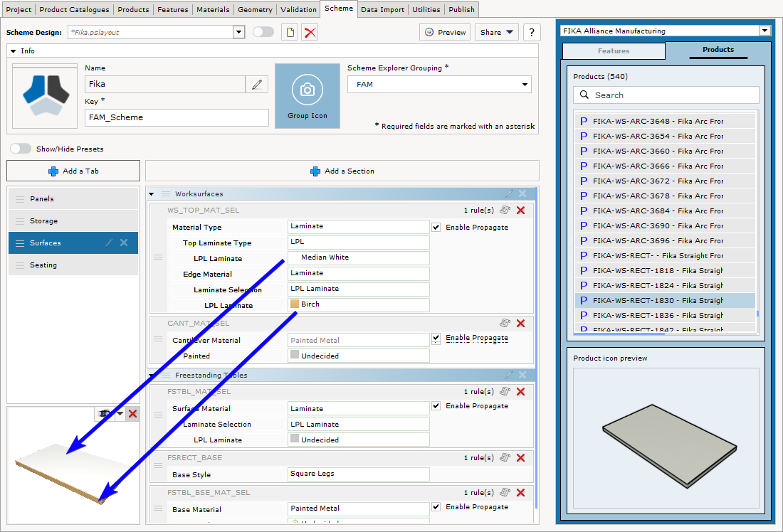
Task: Uncheck Enable Propagate for Surface Material
Action: click(x=436, y=405)
